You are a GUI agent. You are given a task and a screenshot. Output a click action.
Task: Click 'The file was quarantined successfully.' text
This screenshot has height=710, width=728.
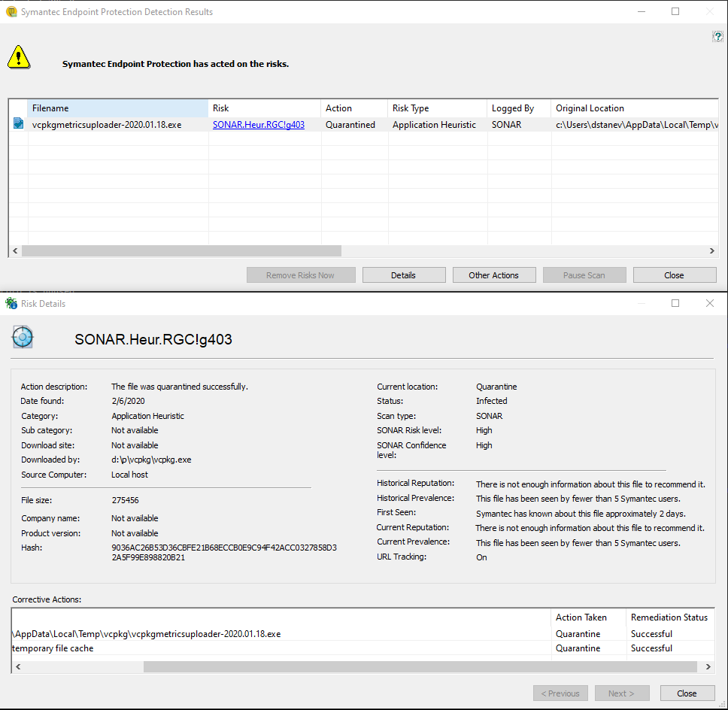180,387
